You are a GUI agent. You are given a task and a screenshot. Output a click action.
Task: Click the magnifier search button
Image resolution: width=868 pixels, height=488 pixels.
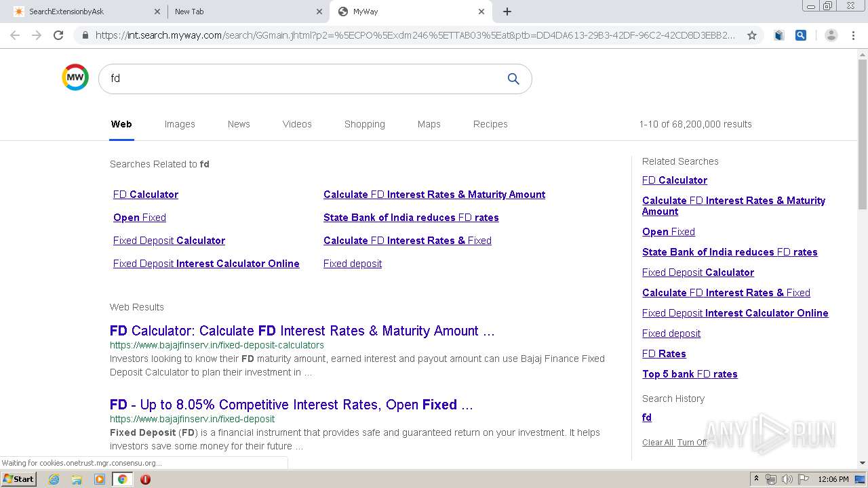point(513,79)
